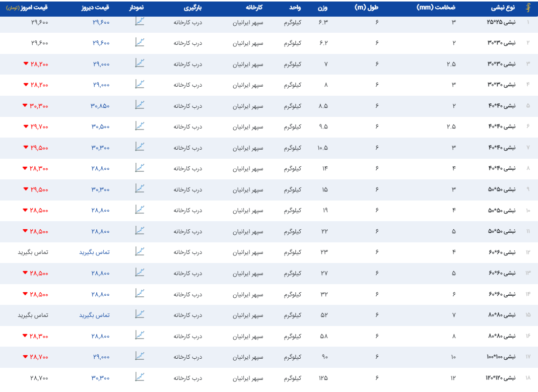Click blue تماس بگیرید link in row 12
Viewport: 538px width, 392px height.
point(95,252)
